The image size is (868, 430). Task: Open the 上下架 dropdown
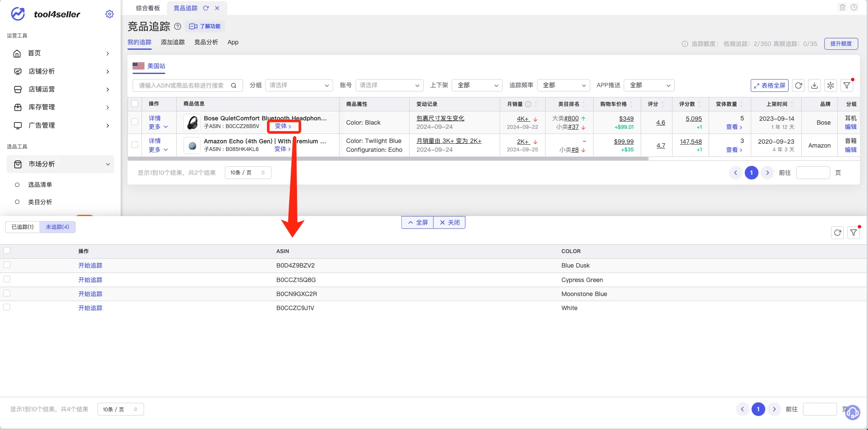pyautogui.click(x=477, y=85)
